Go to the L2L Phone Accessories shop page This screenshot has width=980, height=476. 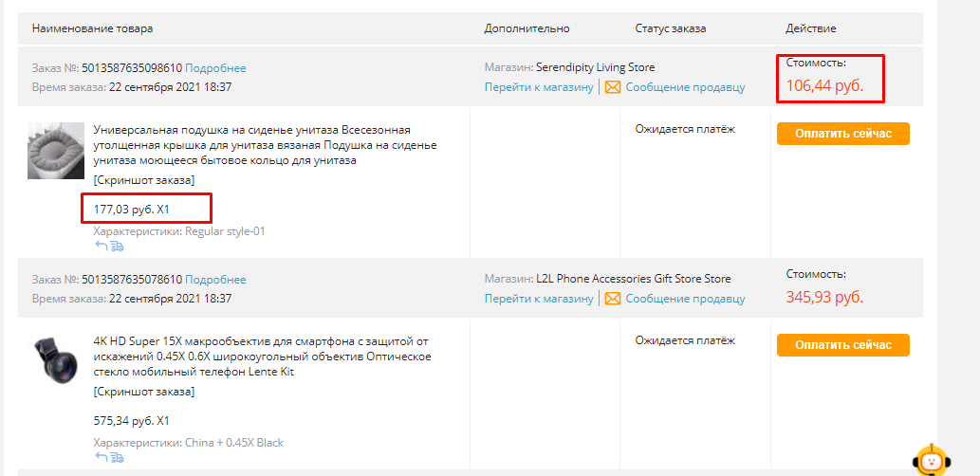coord(539,299)
